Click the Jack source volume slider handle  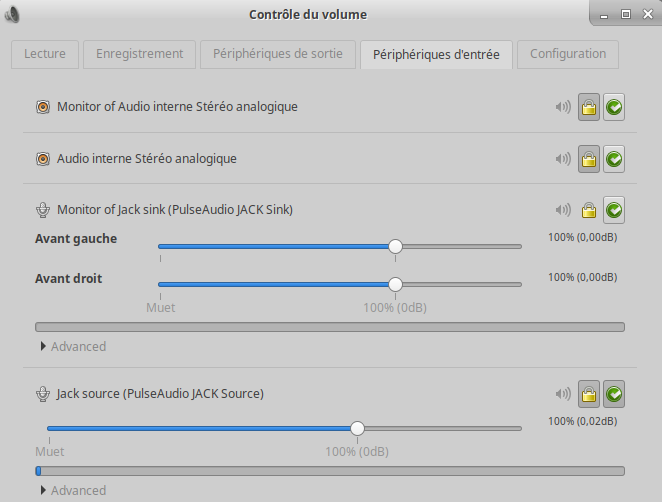(357, 428)
